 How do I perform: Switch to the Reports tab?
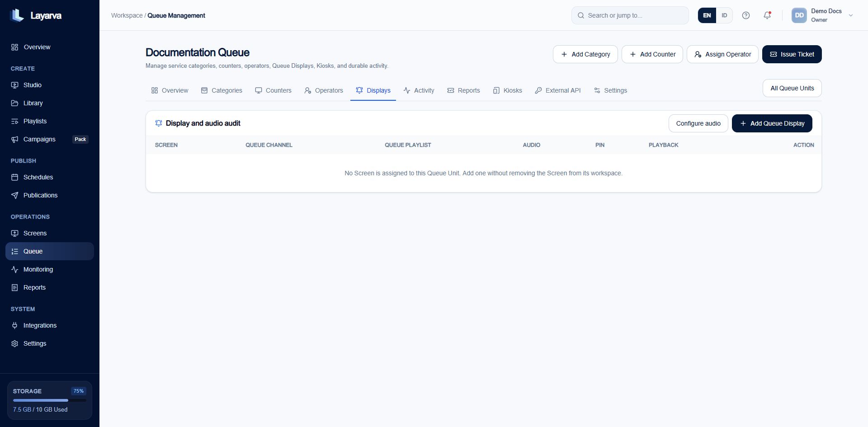463,90
